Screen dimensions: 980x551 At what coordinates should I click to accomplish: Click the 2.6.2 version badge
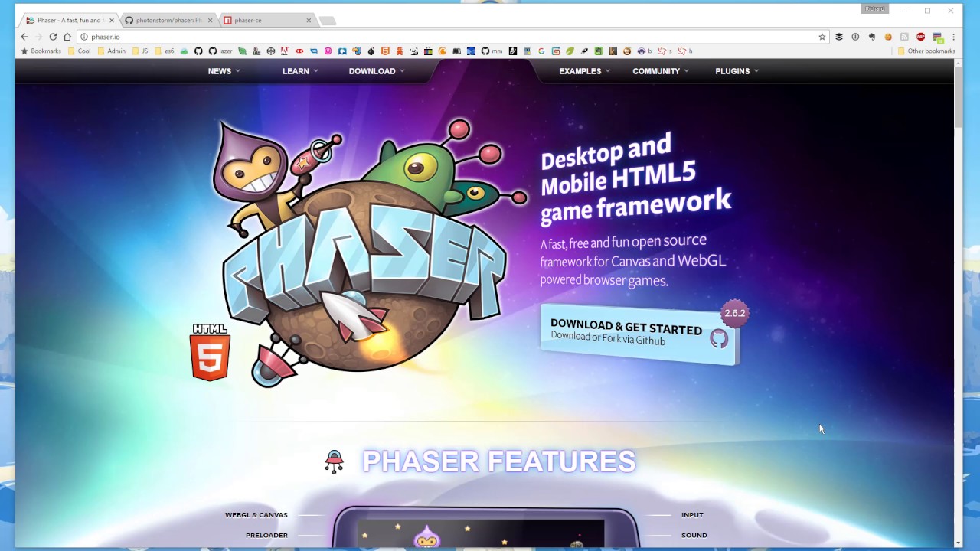tap(734, 313)
